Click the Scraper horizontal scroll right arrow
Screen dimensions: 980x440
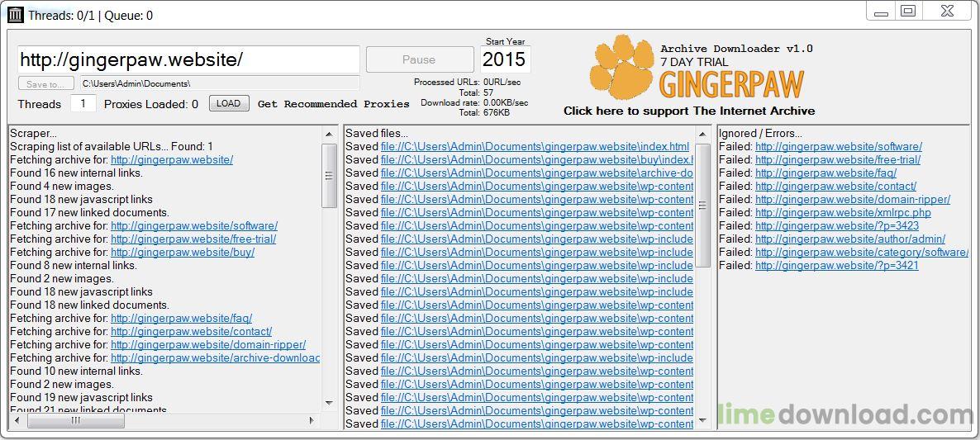[x=312, y=421]
